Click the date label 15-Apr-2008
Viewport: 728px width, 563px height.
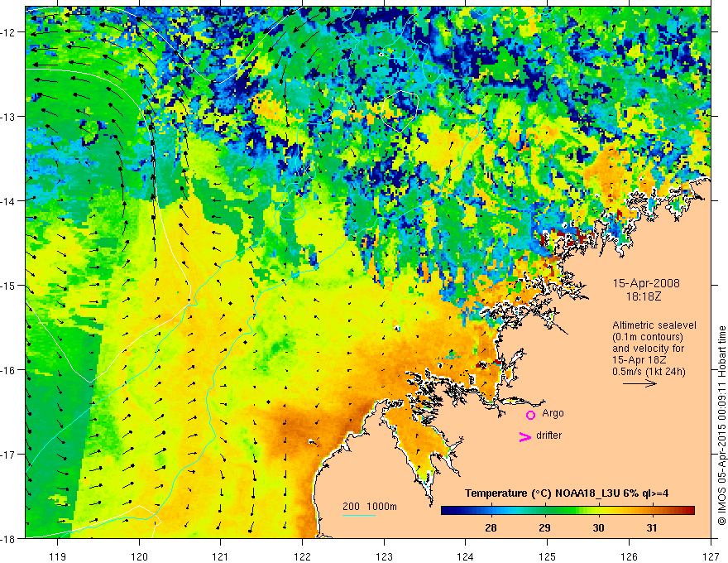point(646,283)
